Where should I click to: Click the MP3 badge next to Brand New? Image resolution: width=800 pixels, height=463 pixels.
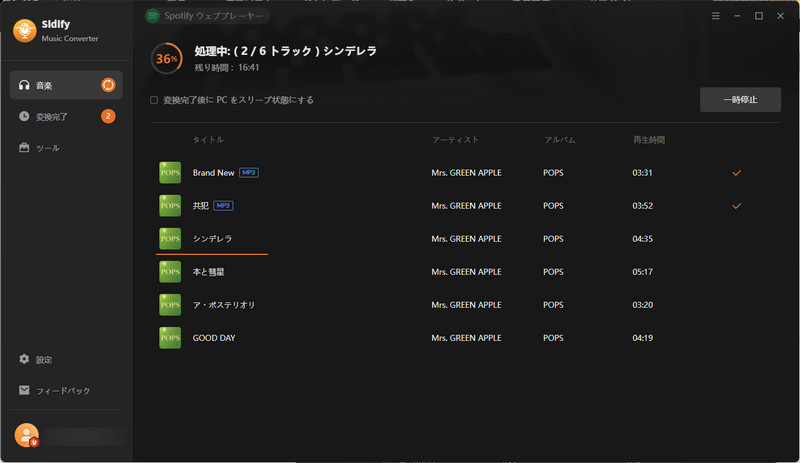pos(249,173)
